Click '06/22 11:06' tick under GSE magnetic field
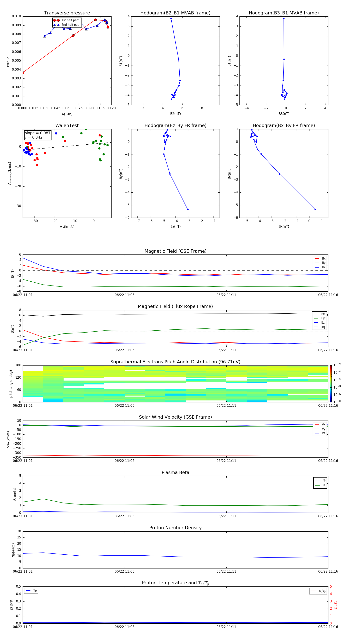The width and height of the screenshot is (351, 644). point(124,295)
